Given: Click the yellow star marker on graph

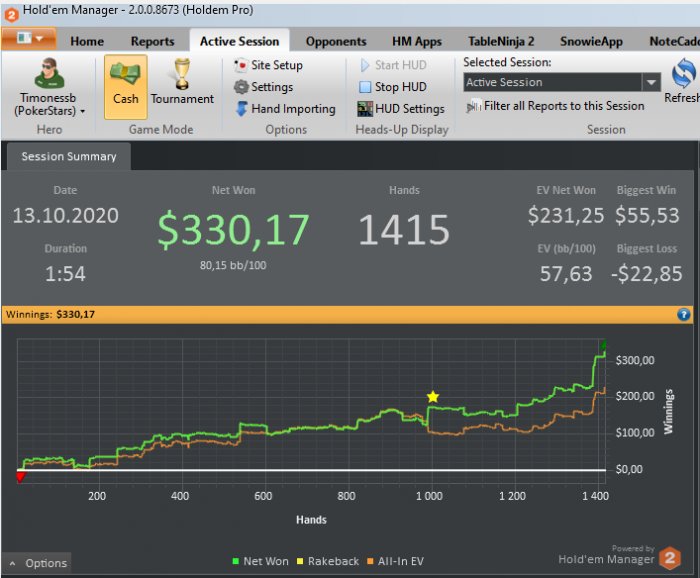Looking at the screenshot, I should click(x=433, y=396).
